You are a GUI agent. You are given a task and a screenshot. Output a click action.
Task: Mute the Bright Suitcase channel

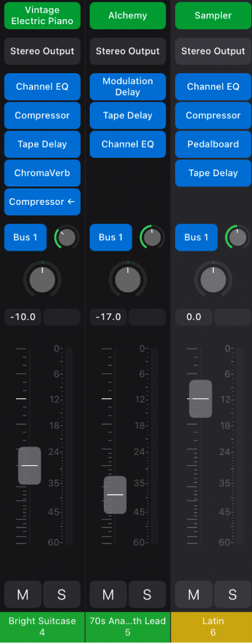(22, 594)
